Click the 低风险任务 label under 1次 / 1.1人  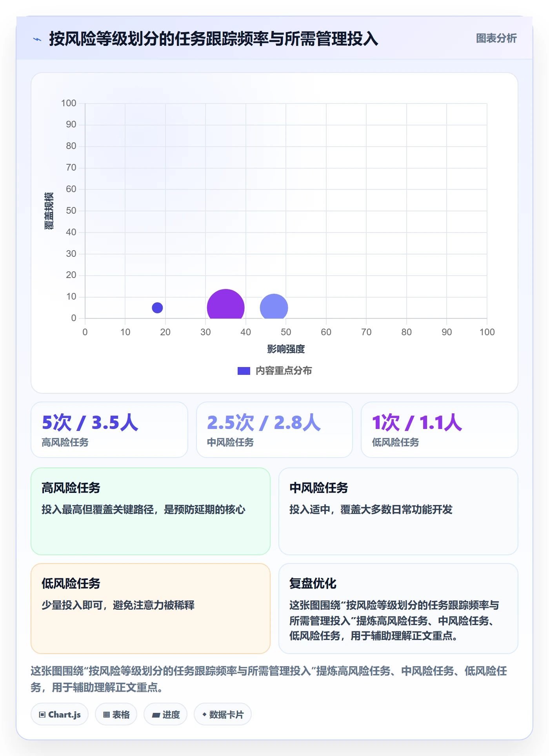pyautogui.click(x=395, y=442)
